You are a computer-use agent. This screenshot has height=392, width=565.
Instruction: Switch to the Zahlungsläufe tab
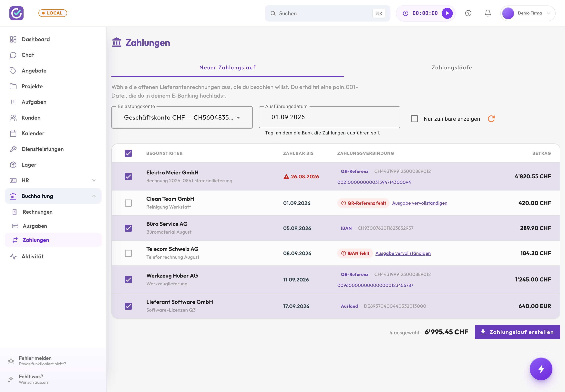(452, 68)
